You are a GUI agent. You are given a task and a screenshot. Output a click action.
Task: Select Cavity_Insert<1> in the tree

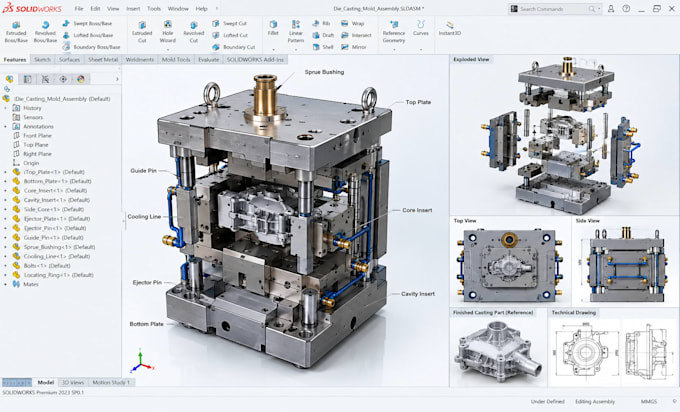pos(51,200)
